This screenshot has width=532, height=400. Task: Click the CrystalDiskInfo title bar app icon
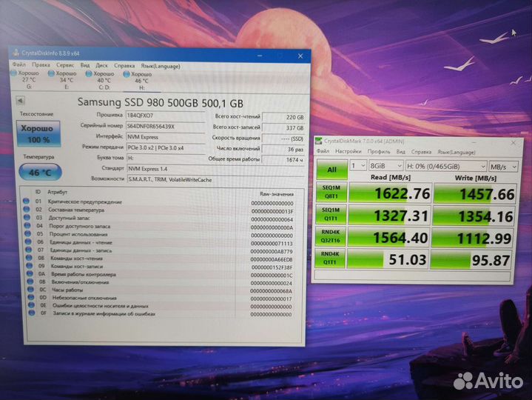click(x=16, y=53)
